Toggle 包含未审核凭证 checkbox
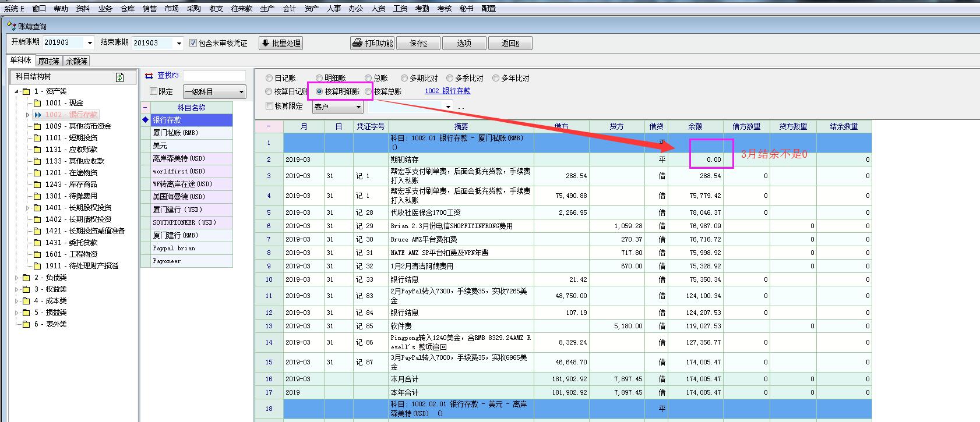980x422 pixels. [x=194, y=43]
